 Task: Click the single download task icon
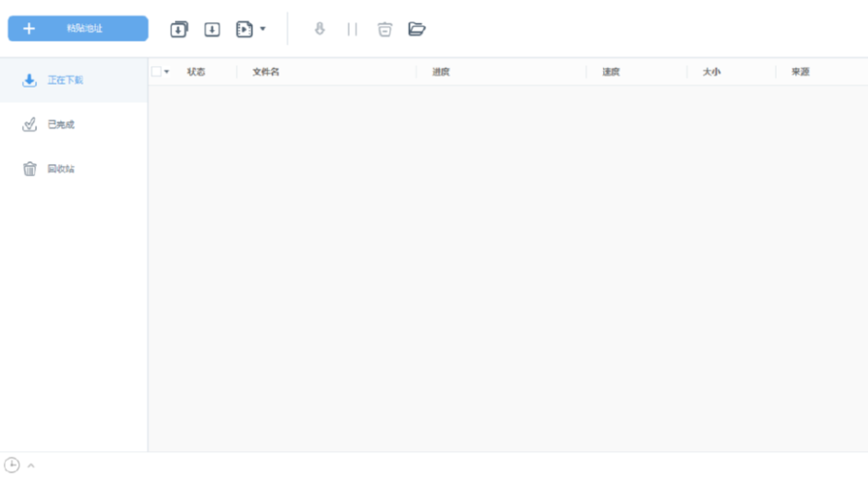pyautogui.click(x=212, y=29)
